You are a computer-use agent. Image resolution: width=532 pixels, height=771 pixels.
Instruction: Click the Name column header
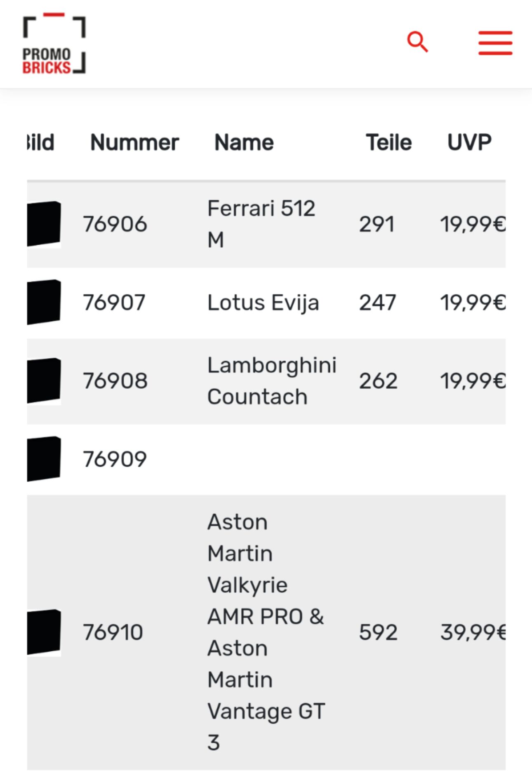(x=244, y=143)
